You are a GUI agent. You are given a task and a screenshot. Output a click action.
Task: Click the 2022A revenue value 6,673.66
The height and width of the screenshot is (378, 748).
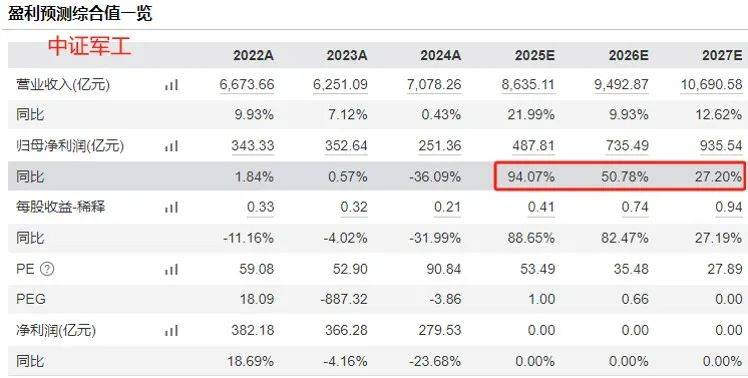coord(247,85)
